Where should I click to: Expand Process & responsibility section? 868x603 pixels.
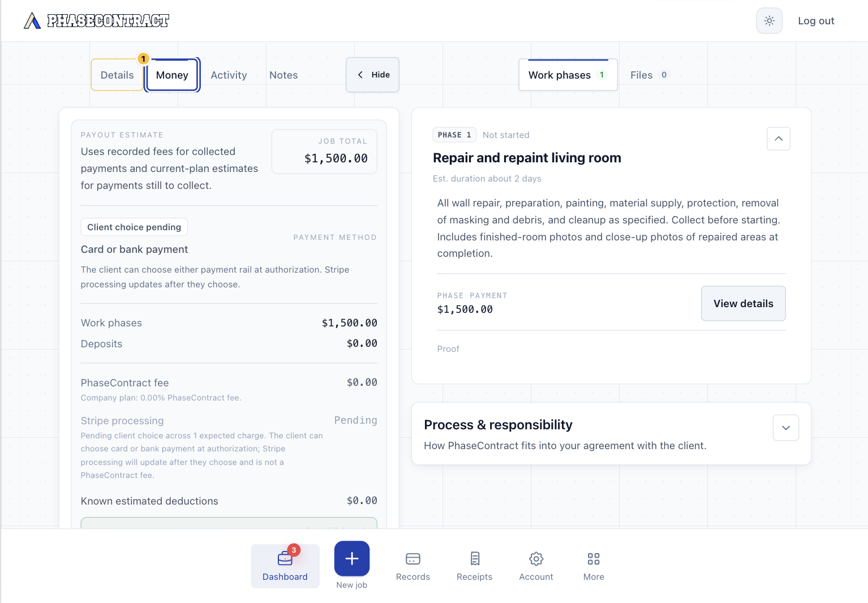coord(785,428)
